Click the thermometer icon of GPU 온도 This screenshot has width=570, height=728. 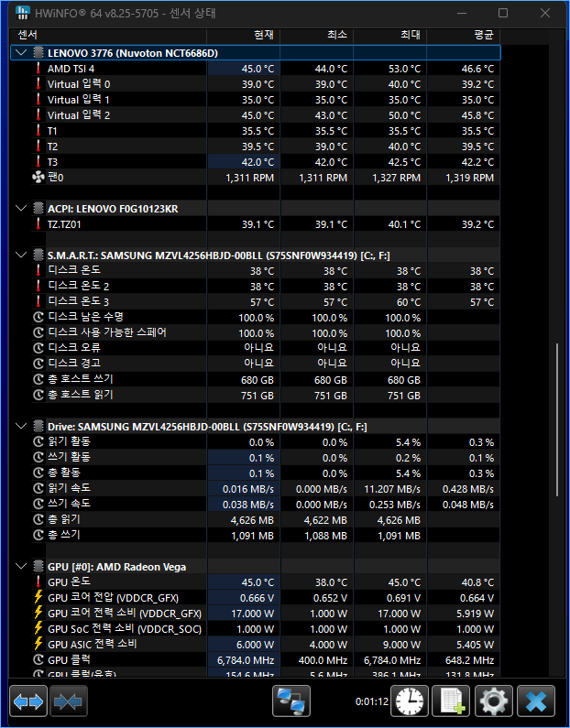[x=38, y=581]
